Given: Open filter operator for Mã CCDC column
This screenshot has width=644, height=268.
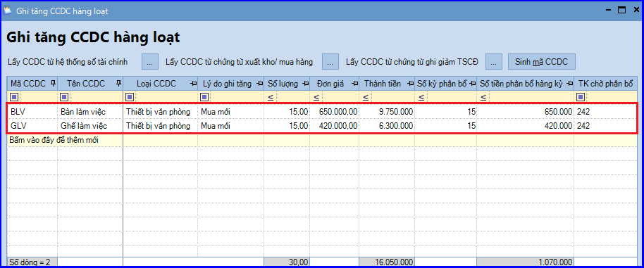Looking at the screenshot, I should click(14, 97).
